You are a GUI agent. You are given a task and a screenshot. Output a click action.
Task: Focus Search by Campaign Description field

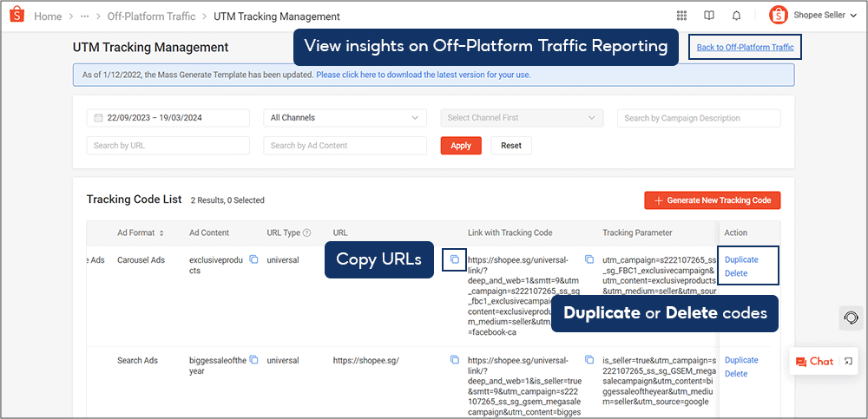tap(699, 118)
